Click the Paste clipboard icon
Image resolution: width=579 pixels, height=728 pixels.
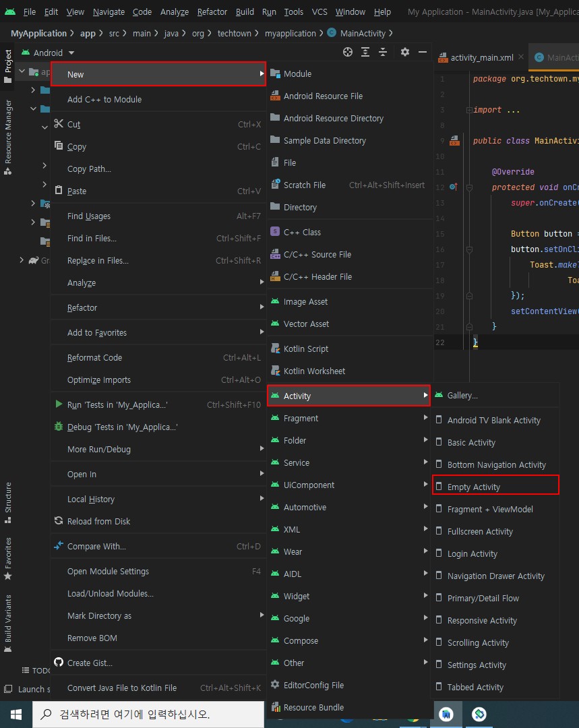coord(59,190)
